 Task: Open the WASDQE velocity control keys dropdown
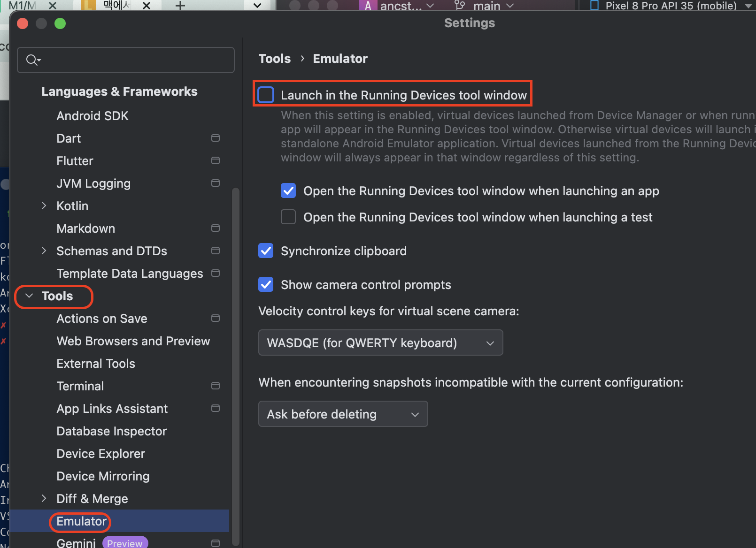pos(380,342)
